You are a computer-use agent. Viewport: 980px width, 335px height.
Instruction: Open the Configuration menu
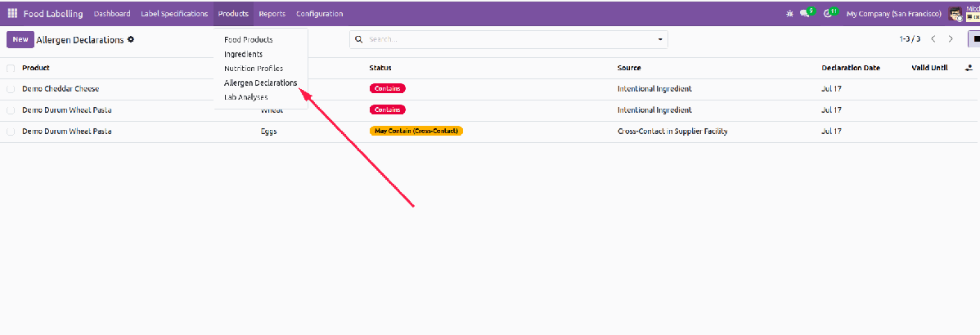click(x=319, y=14)
